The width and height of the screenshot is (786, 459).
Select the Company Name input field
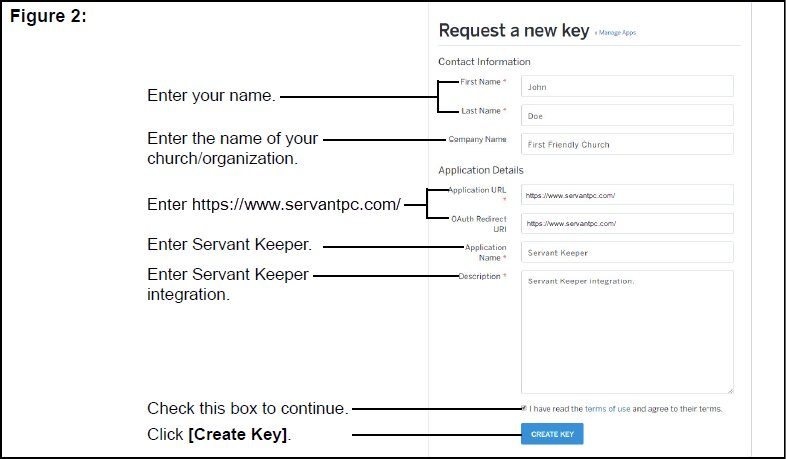coord(627,144)
